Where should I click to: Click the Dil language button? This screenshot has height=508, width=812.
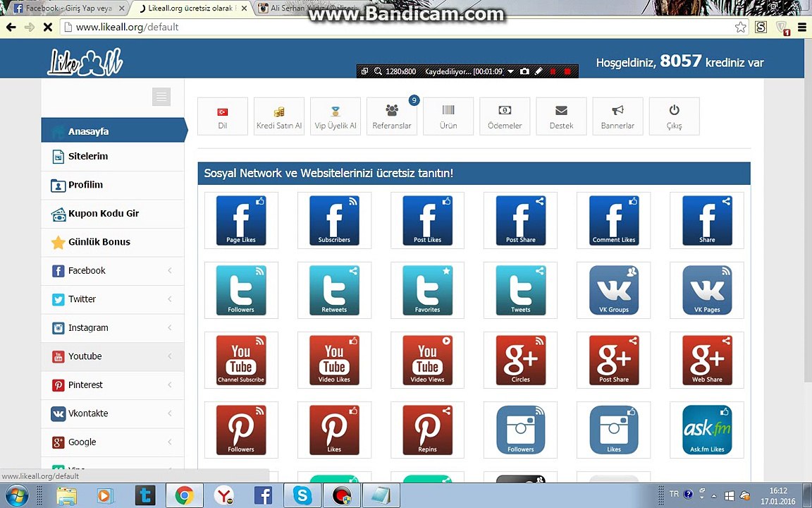pos(223,116)
